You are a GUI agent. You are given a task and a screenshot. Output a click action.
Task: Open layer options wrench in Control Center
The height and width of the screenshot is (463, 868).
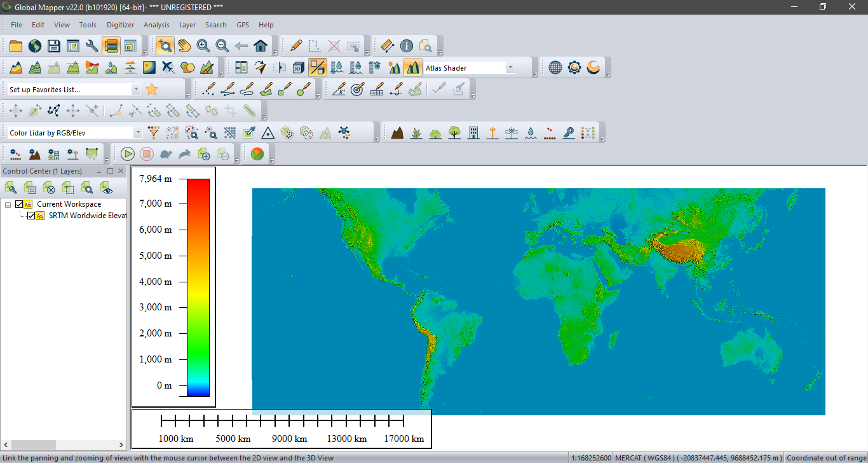pyautogui.click(x=11, y=188)
